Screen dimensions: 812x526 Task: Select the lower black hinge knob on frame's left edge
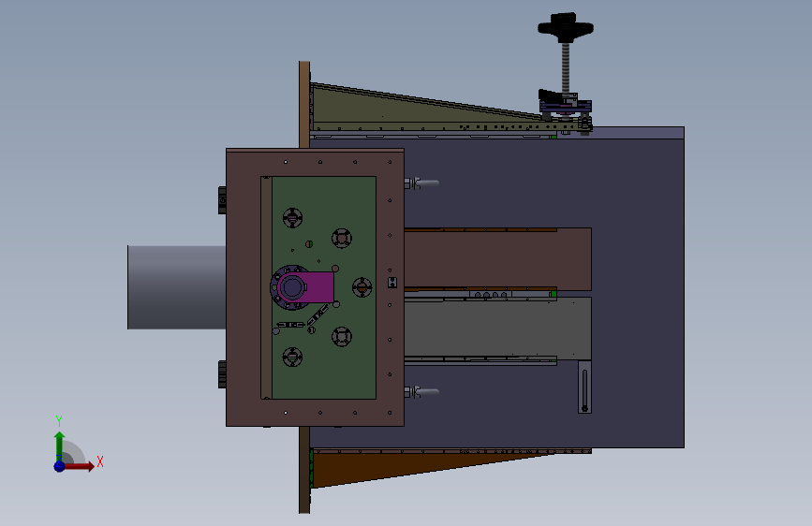tap(222, 373)
